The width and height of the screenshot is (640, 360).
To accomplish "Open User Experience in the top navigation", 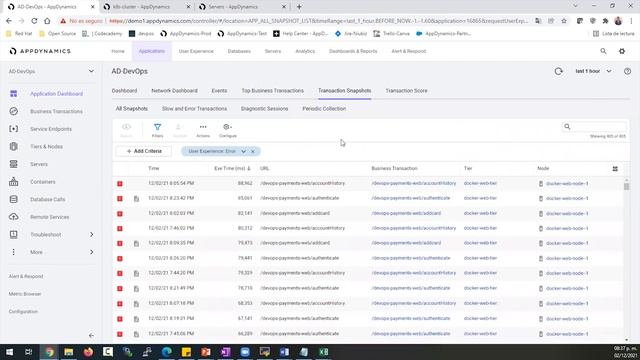I will click(196, 51).
